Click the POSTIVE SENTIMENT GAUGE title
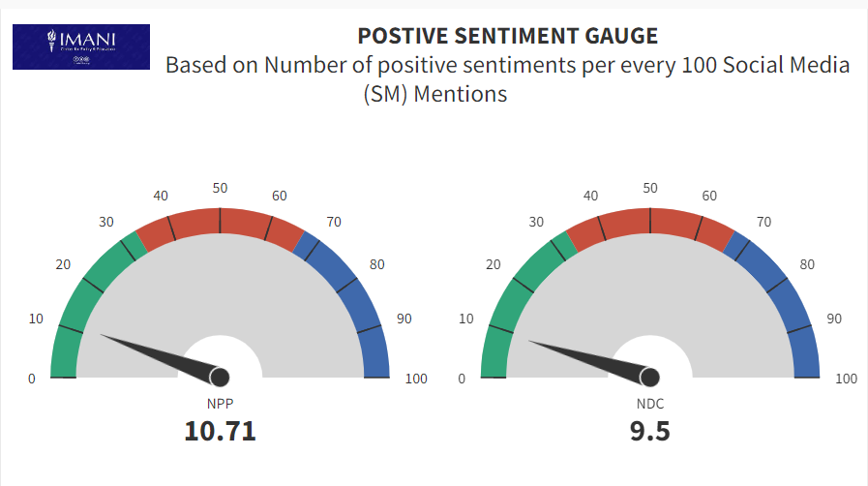The height and width of the screenshot is (486, 868). click(507, 37)
